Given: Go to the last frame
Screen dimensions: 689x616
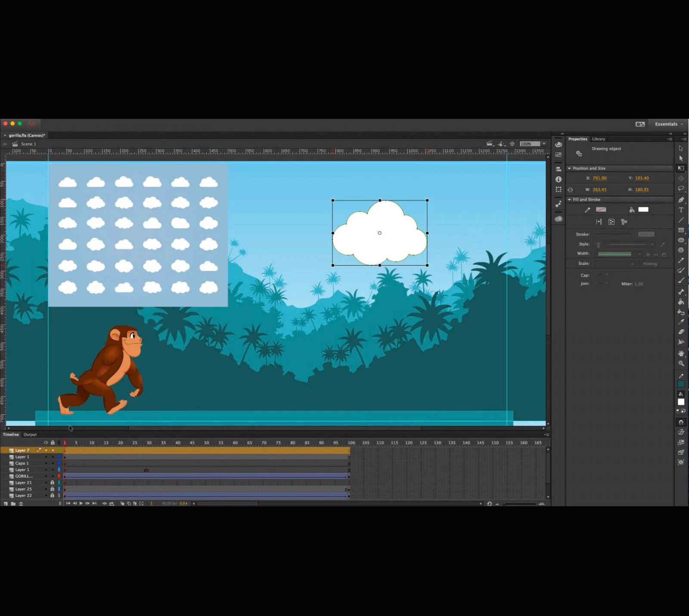Looking at the screenshot, I should coord(94,504).
